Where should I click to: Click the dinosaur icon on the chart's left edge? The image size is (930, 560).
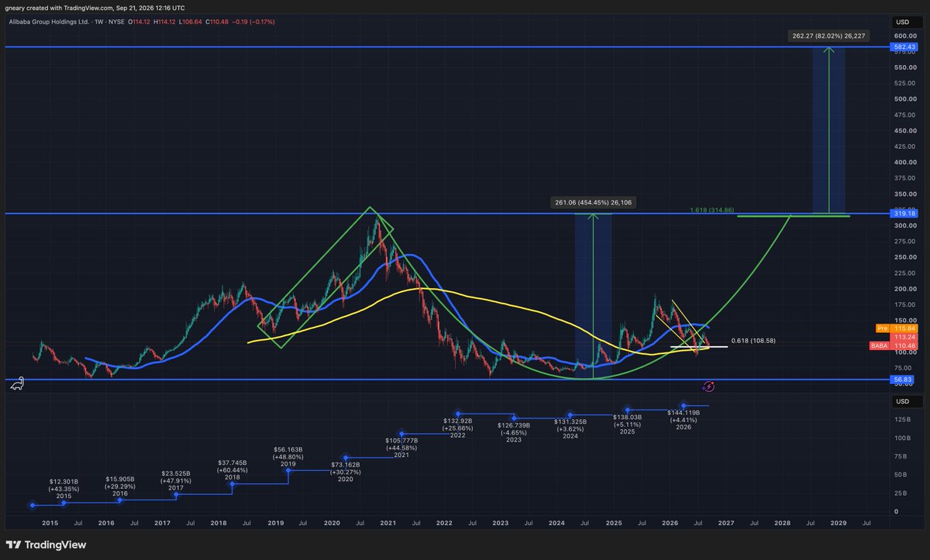coord(15,385)
